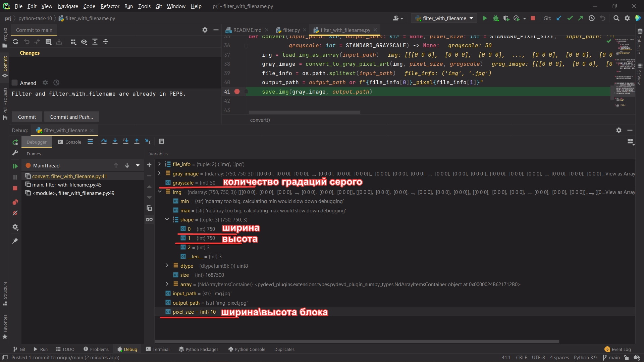The height and width of the screenshot is (362, 644).
Task: Rerun the filter_with_filename debug session
Action: tap(15, 142)
